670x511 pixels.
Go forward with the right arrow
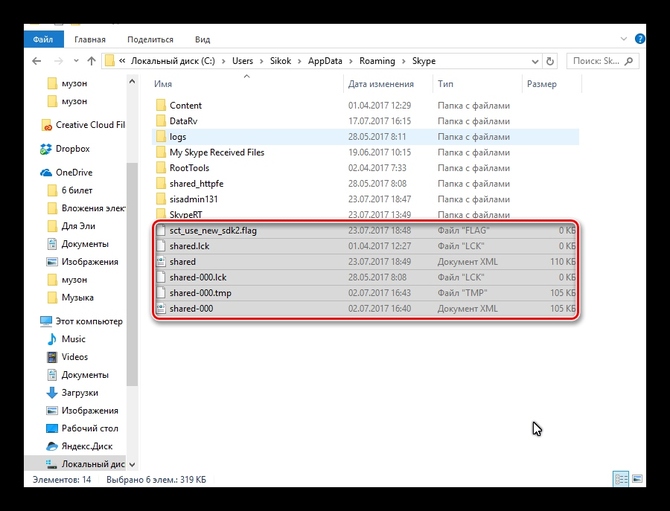point(58,61)
